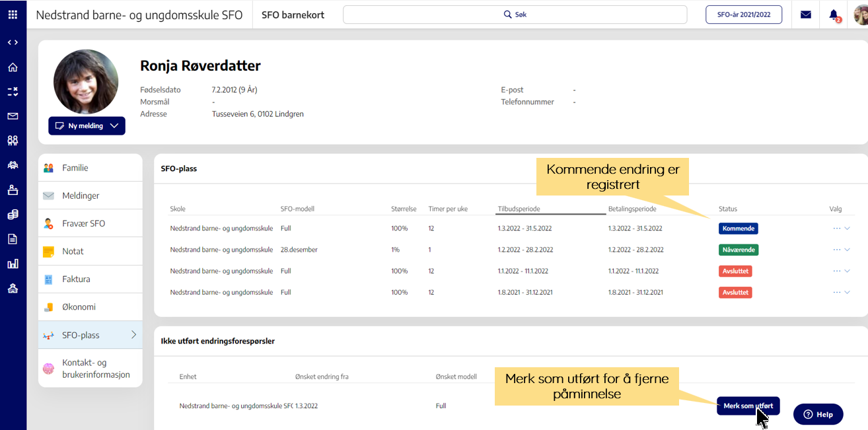
Task: Click the Fravær SFO person icon
Action: (x=48, y=224)
